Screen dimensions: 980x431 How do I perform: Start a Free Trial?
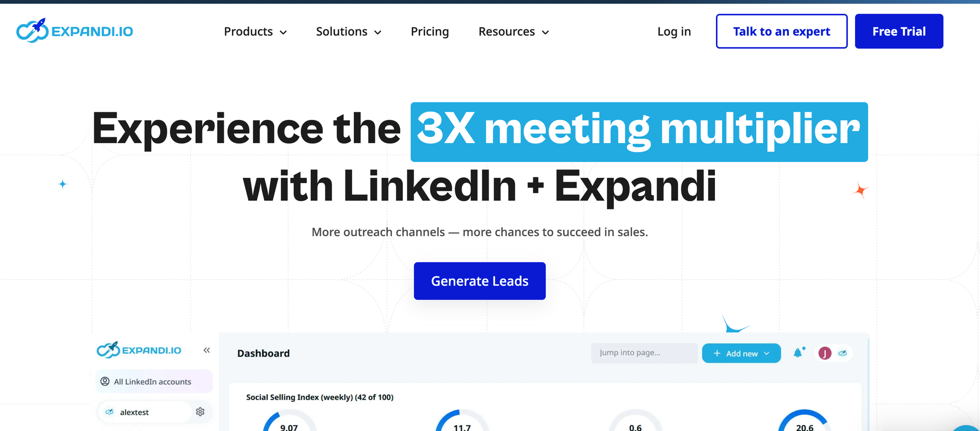point(899,31)
